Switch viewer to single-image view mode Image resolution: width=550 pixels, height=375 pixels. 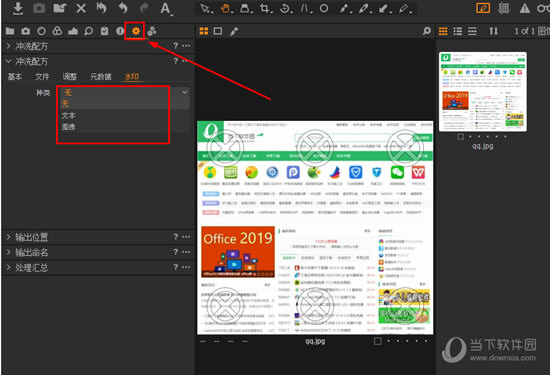pos(218,31)
